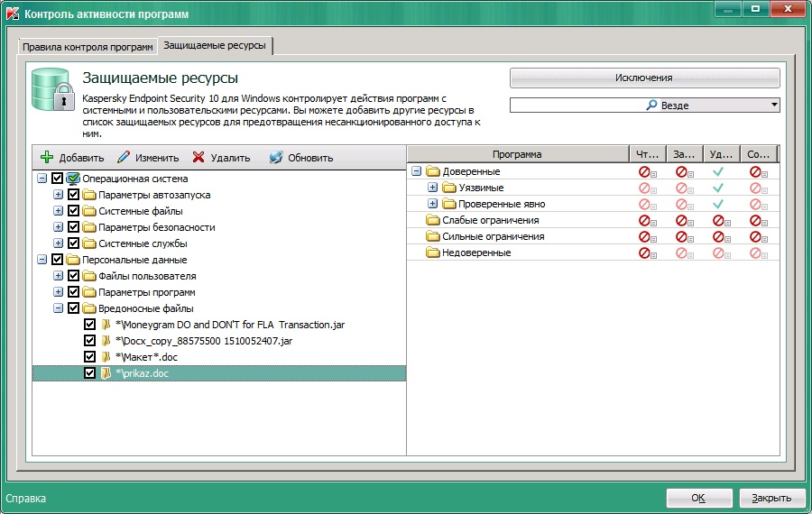Click the pencil Изменить icon
This screenshot has height=514, width=812.
click(124, 158)
